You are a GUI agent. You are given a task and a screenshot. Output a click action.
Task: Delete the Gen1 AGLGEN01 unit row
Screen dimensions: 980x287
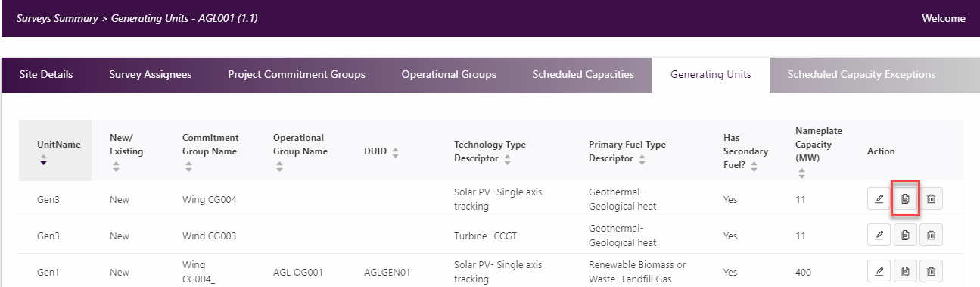click(x=932, y=271)
